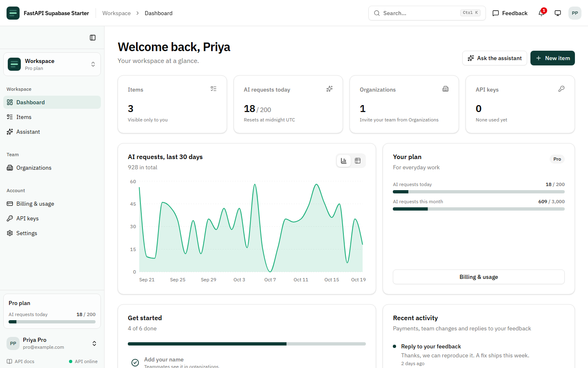Open Billing & usage in the sidebar
588x368 pixels.
52,204
